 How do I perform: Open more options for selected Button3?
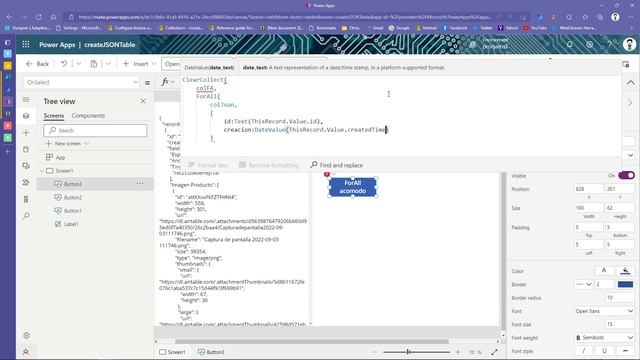click(x=140, y=184)
